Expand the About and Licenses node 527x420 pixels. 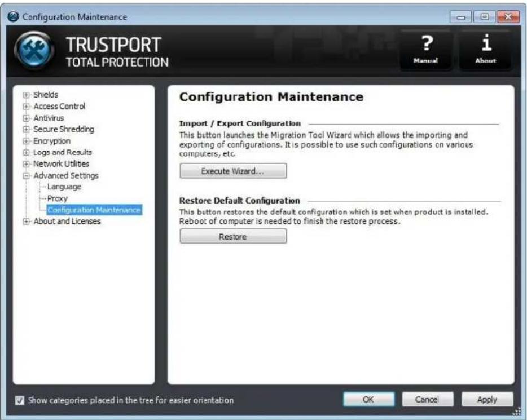click(26, 221)
